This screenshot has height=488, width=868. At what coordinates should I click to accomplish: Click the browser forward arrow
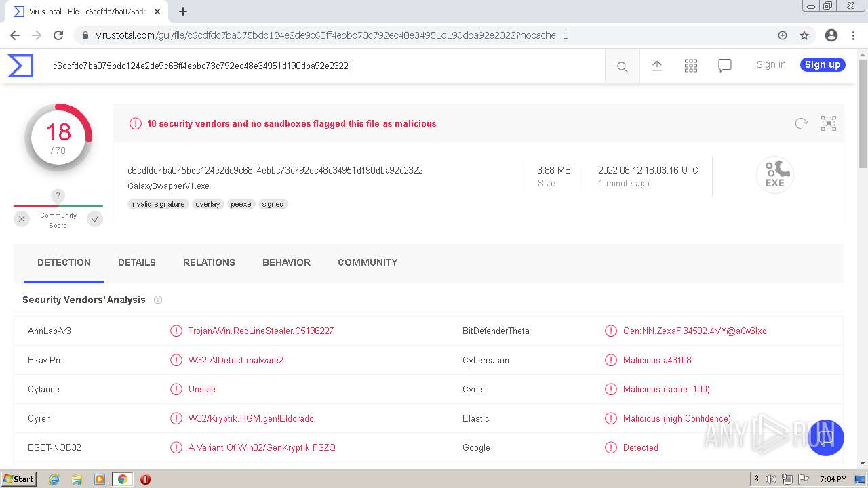coord(37,35)
